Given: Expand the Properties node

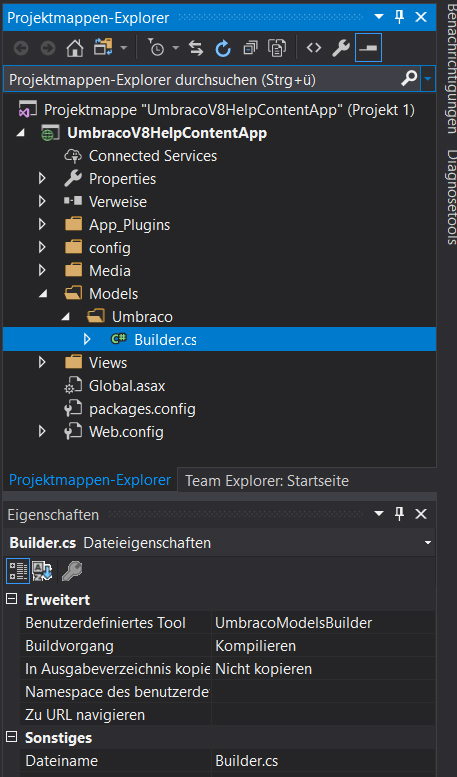Looking at the screenshot, I should [x=42, y=179].
